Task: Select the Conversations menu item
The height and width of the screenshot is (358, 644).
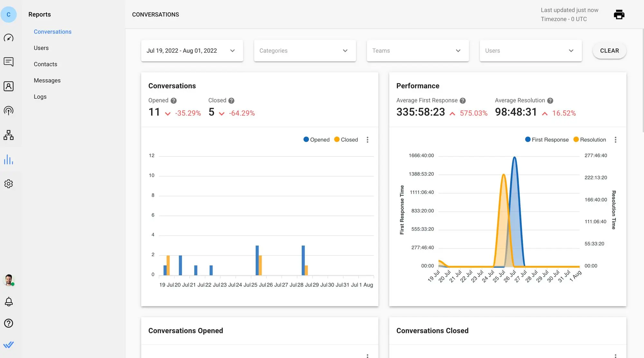Action: click(52, 32)
